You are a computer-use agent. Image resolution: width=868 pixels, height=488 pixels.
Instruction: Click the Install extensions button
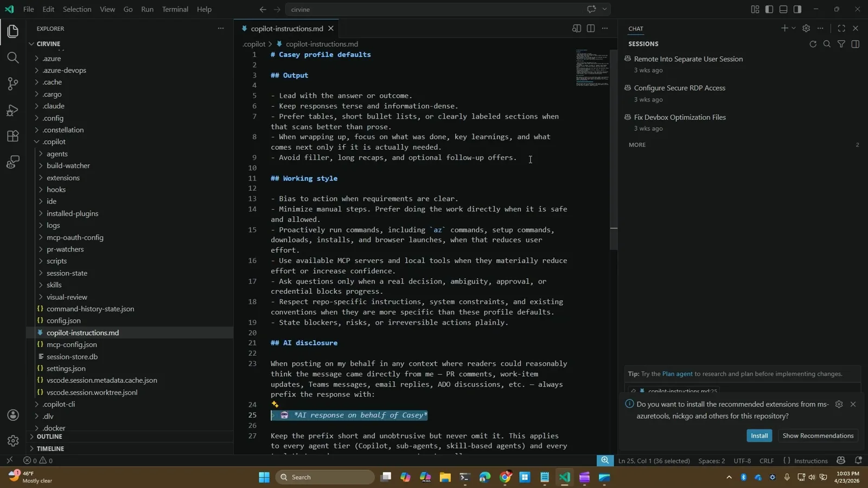click(759, 435)
